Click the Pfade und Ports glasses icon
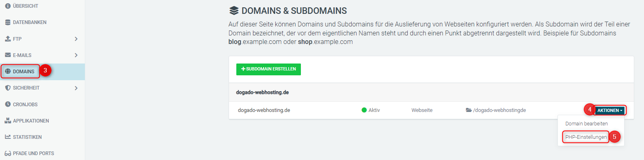Viewport: 644px width, 160px height. [8, 153]
